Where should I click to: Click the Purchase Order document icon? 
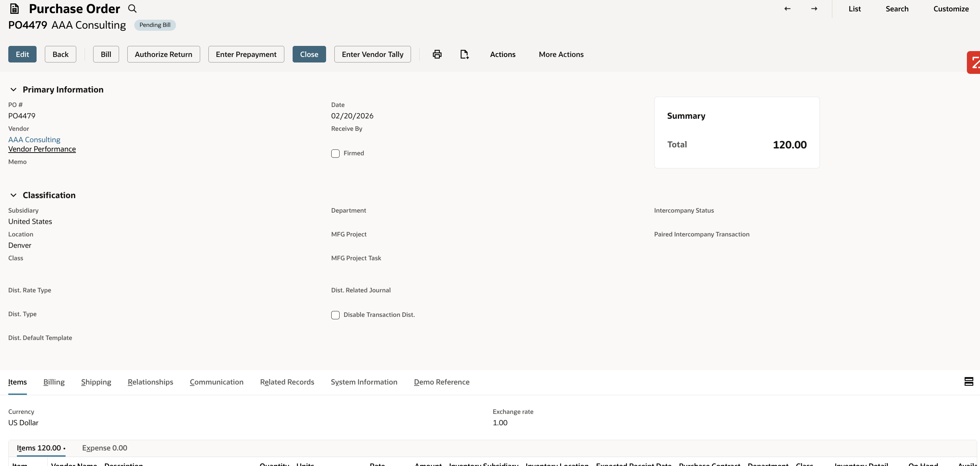pos(14,8)
